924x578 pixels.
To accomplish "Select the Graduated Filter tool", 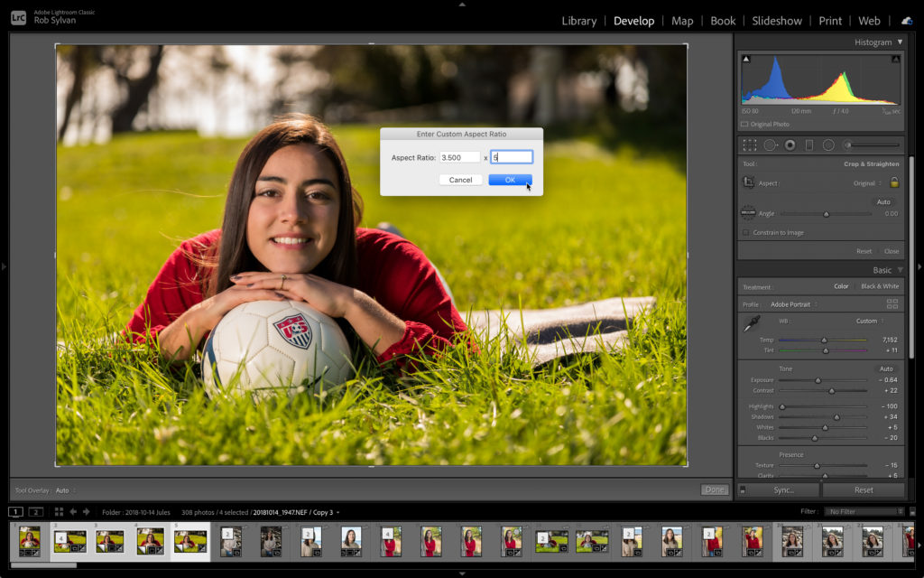I will pyautogui.click(x=809, y=144).
